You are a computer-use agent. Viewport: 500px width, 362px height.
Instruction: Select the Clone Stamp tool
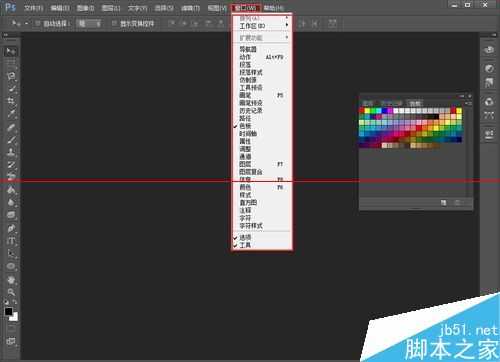pos(11,152)
